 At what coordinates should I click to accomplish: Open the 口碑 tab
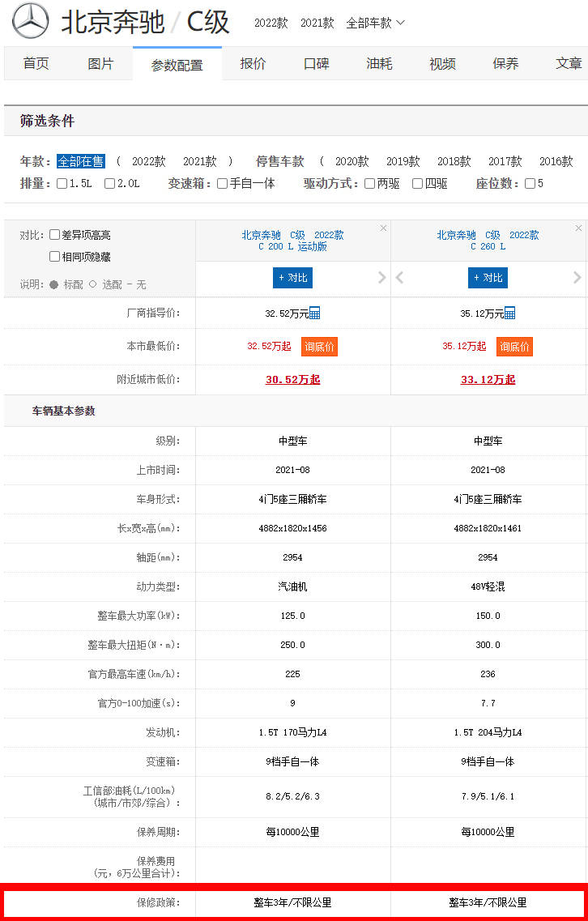point(317,63)
